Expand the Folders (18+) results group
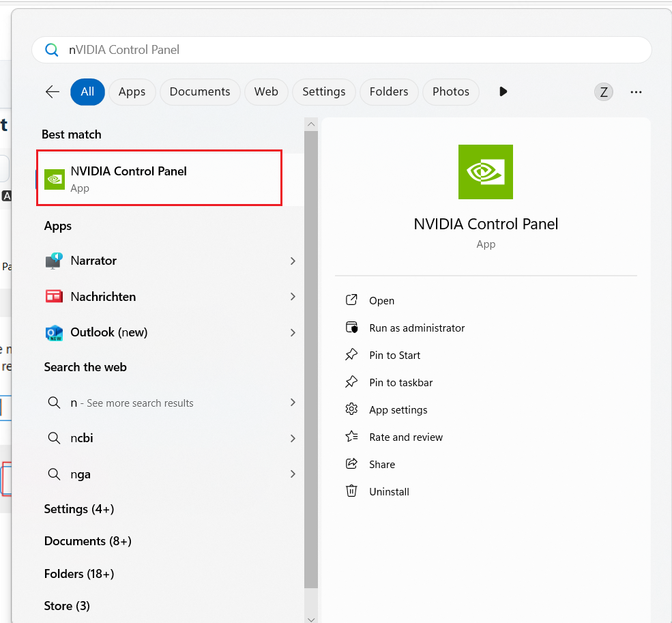Image resolution: width=672 pixels, height=623 pixels. pos(79,574)
